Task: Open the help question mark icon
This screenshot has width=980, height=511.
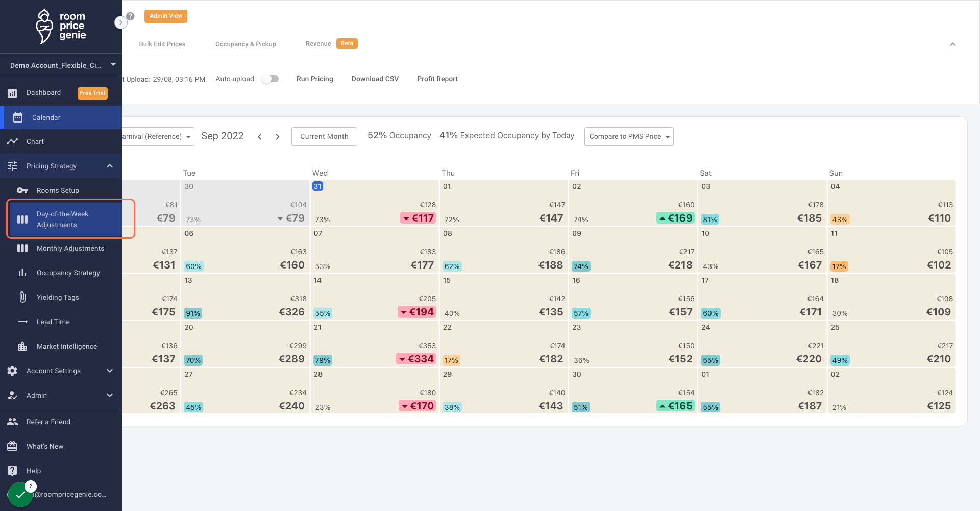Action: 131,16
